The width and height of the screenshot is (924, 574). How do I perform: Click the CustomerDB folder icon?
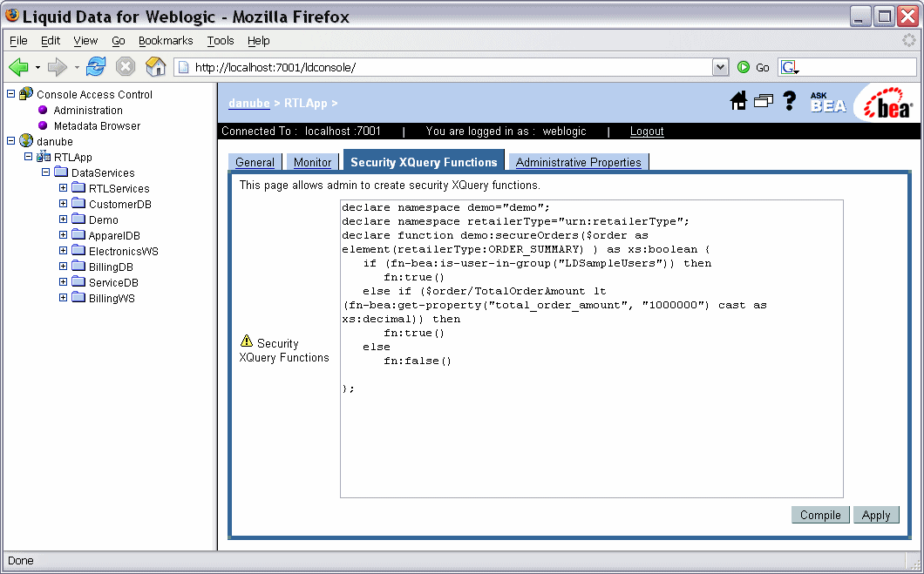(79, 204)
